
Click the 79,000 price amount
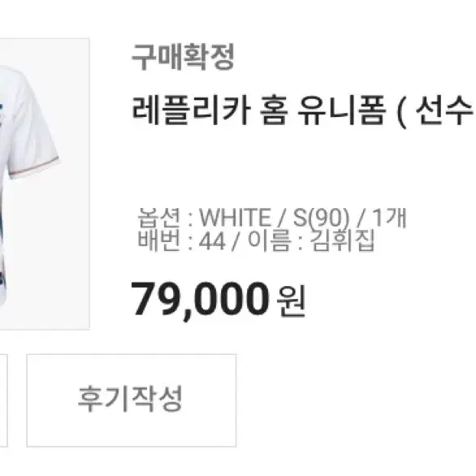pyautogui.click(x=200, y=299)
